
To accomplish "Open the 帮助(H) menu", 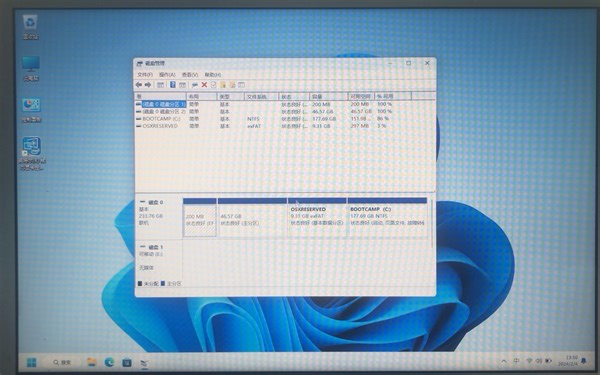I will coord(213,75).
